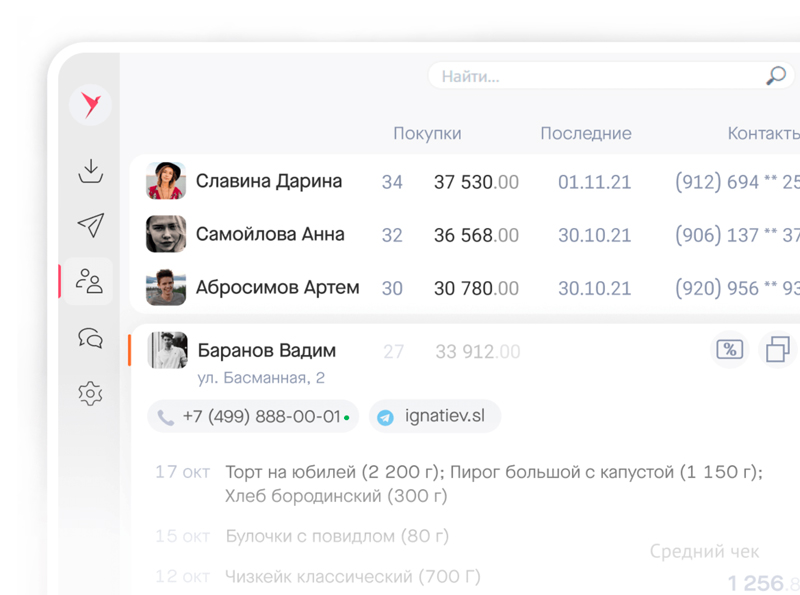Click order date 15 окт

pos(182,536)
